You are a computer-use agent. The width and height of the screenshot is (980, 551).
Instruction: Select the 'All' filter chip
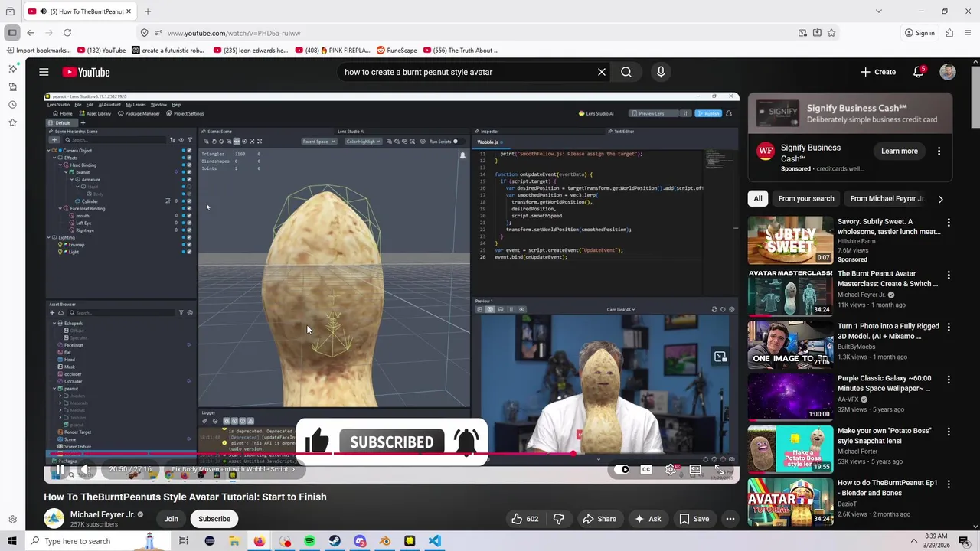758,198
